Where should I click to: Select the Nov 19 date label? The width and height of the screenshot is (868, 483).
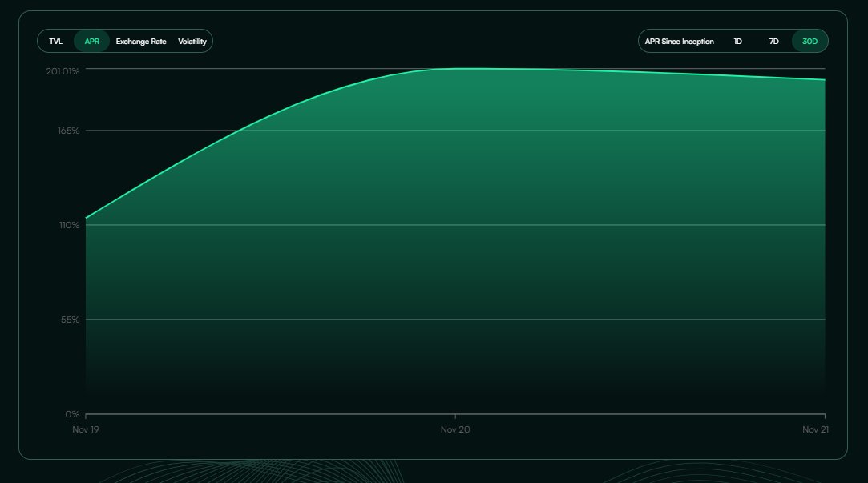[85, 429]
